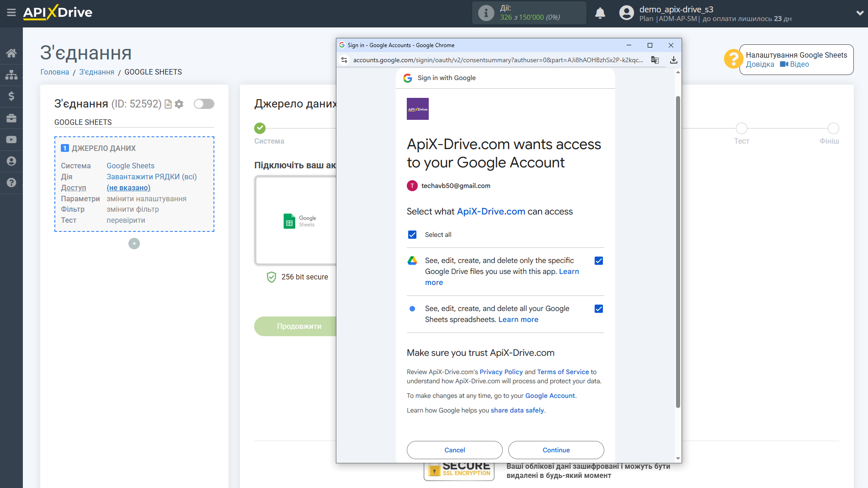Open connection settings via the gear icon

point(179,104)
